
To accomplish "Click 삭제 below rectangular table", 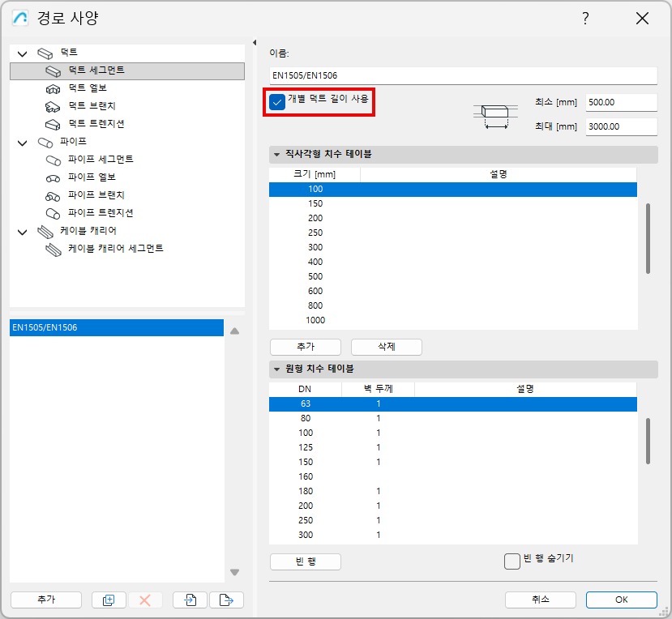I will [x=387, y=347].
